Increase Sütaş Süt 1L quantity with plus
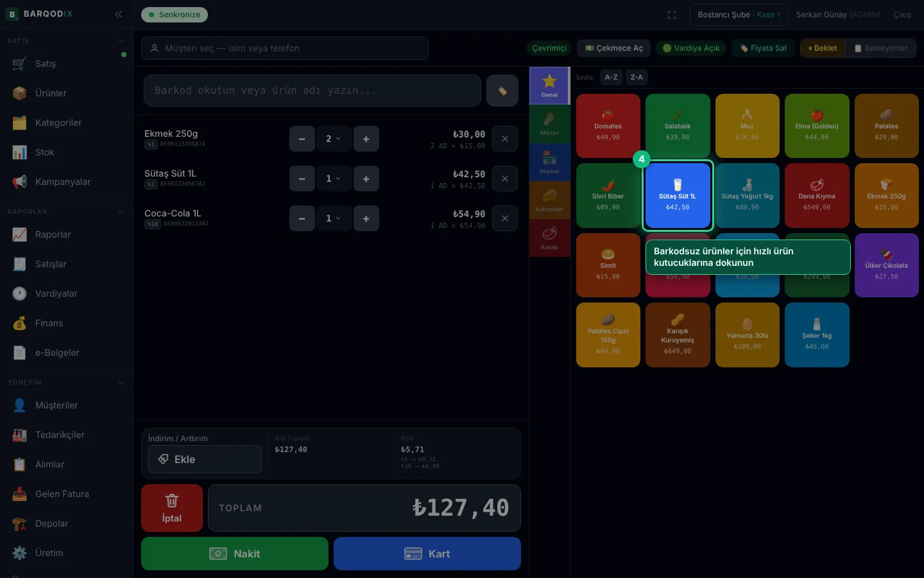Screen dimensions: 924x578 click(x=366, y=179)
